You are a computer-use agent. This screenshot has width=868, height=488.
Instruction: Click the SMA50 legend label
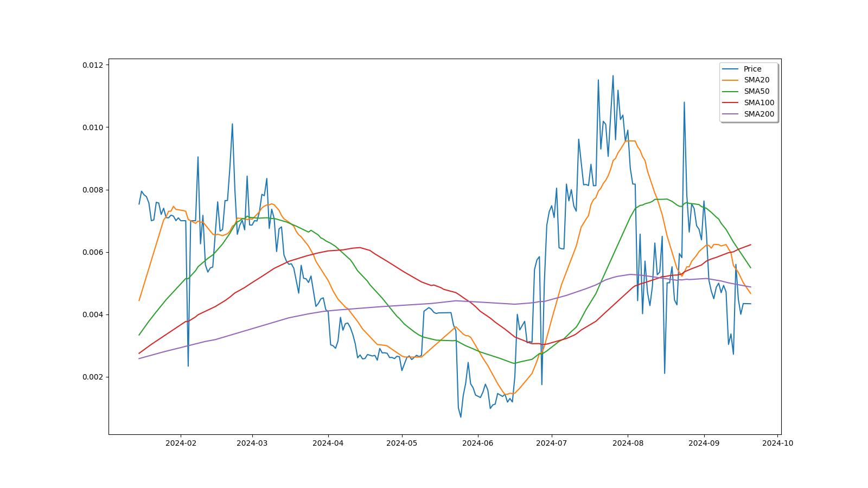click(756, 92)
